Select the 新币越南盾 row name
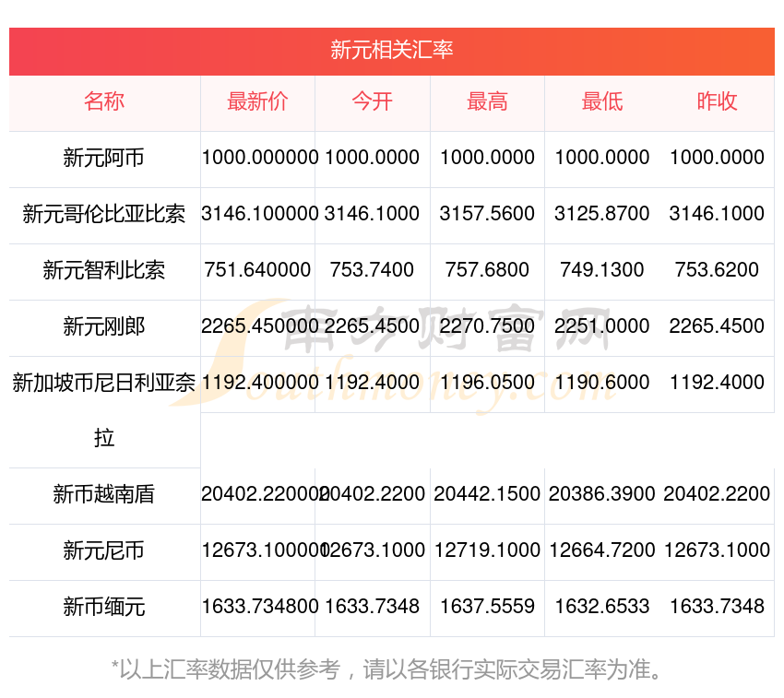 (104, 494)
